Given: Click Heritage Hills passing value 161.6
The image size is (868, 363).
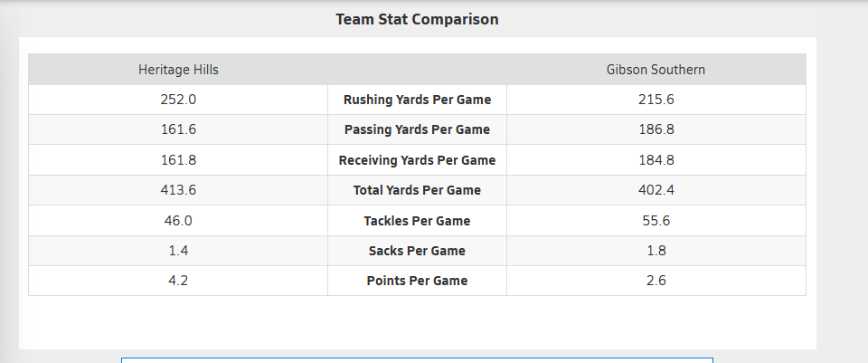Looking at the screenshot, I should point(178,129).
